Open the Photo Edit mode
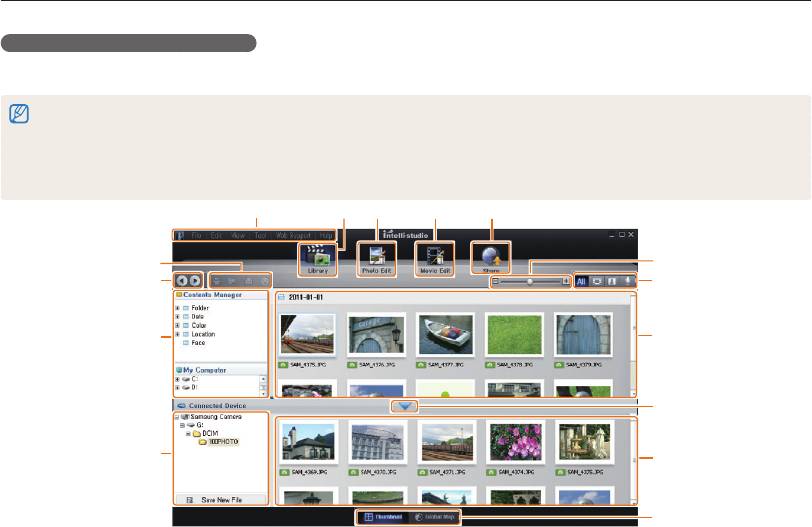The image size is (812, 527). (x=376, y=259)
